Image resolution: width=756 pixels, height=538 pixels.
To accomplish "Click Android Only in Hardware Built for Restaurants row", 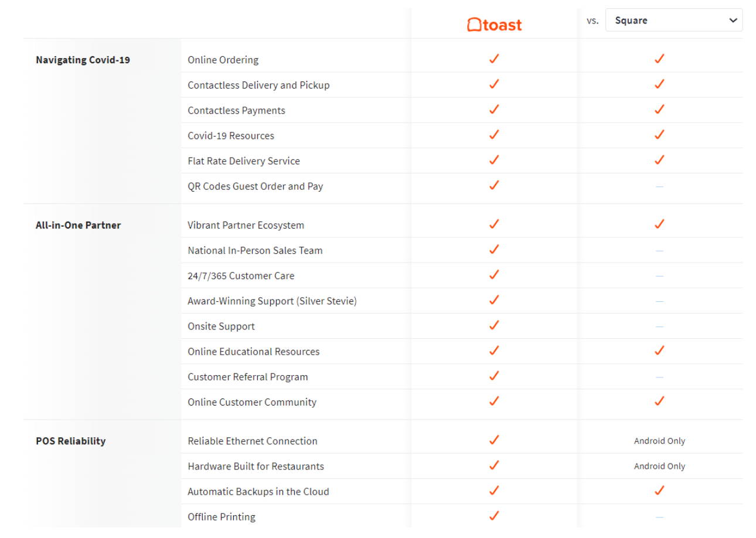I will [x=659, y=466].
